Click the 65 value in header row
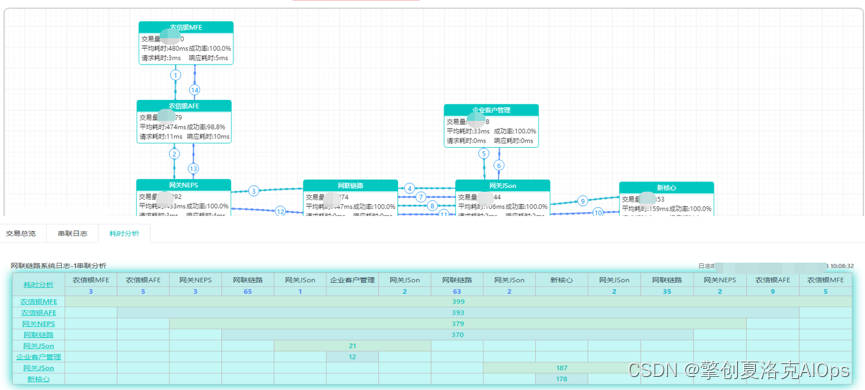The image size is (865, 390). pyautogui.click(x=248, y=291)
